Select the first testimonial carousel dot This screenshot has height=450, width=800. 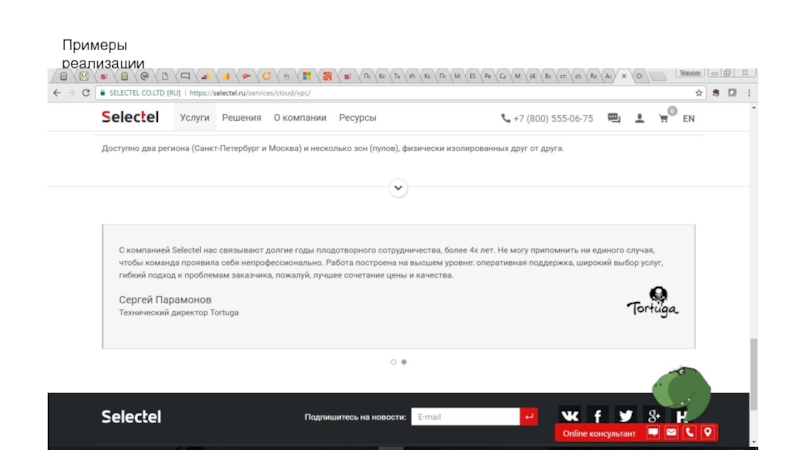[393, 362]
